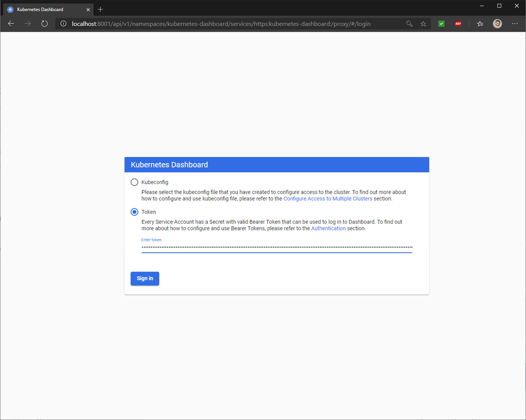Open the browser Settings and more menu

click(x=515, y=24)
